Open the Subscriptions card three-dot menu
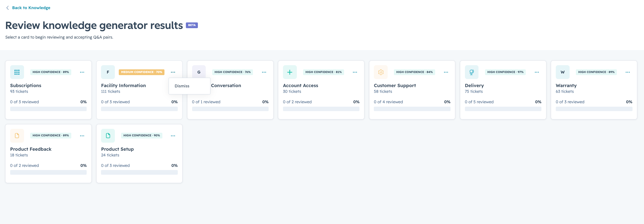Image resolution: width=644 pixels, height=224 pixels. coord(82,72)
